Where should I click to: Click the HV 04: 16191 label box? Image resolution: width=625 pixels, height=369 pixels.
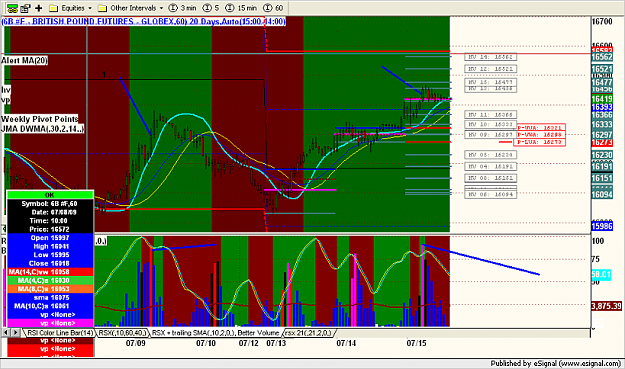coord(491,167)
